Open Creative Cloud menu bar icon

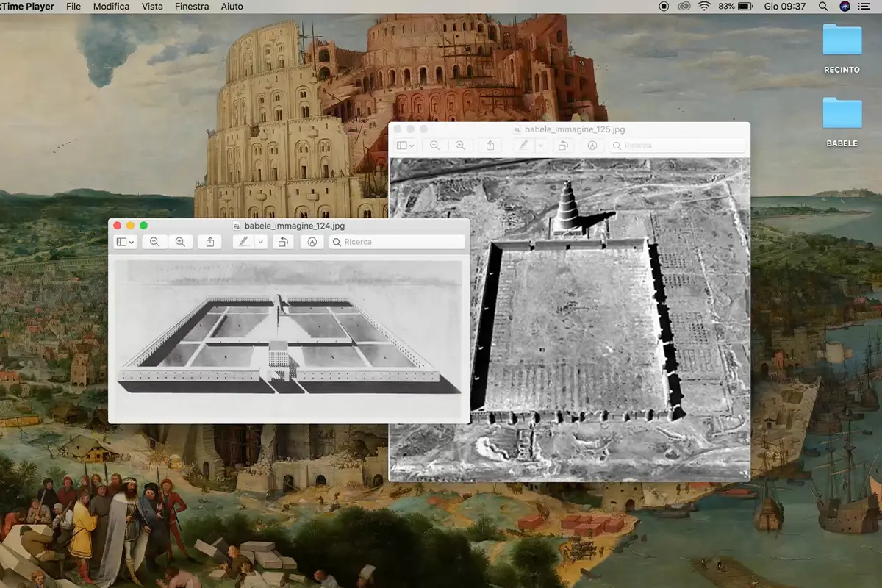point(684,7)
